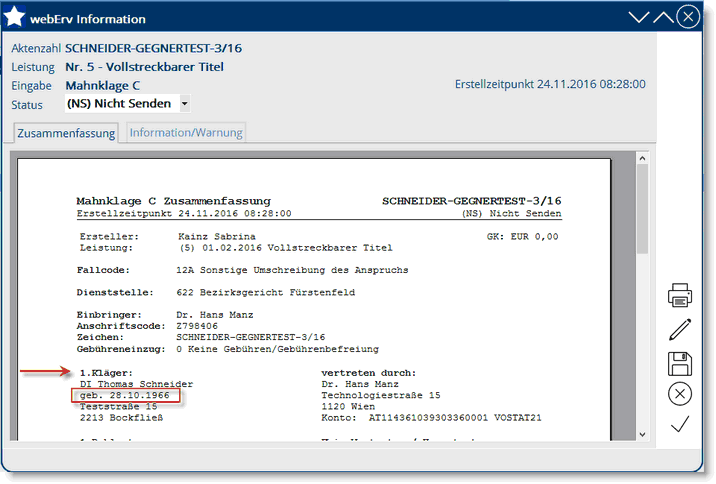Click Technologiestraße 15 address line

381,395
